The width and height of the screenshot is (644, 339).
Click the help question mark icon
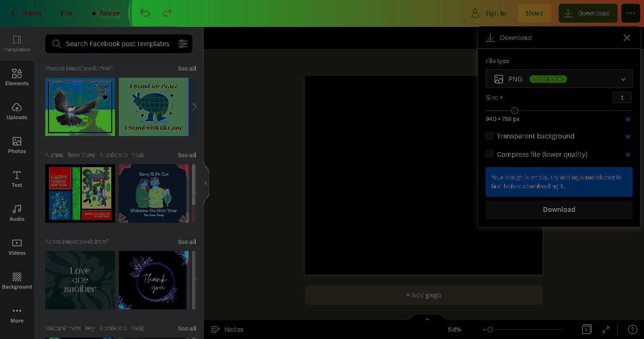(x=633, y=330)
